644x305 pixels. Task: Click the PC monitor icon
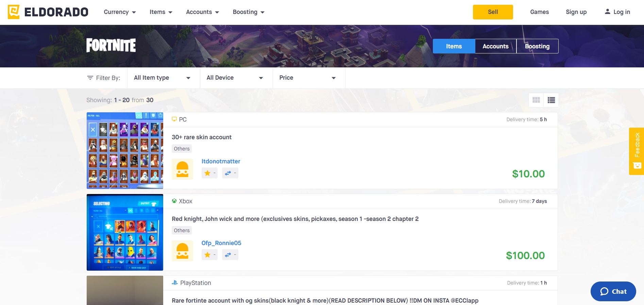tap(174, 119)
